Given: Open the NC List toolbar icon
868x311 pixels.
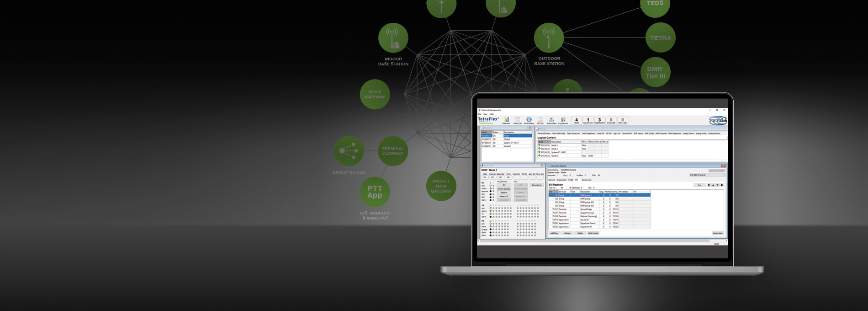Looking at the screenshot, I should click(540, 121).
